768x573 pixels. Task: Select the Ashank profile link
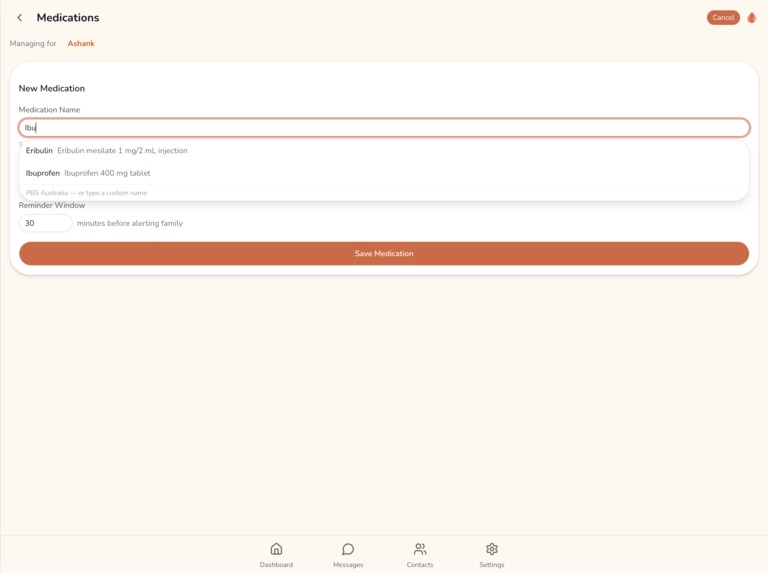pos(81,43)
